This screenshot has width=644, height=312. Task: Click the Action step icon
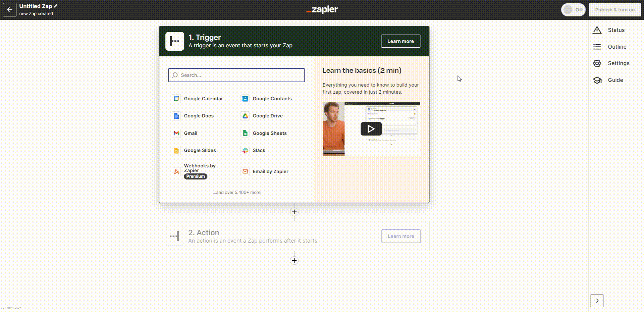click(174, 236)
